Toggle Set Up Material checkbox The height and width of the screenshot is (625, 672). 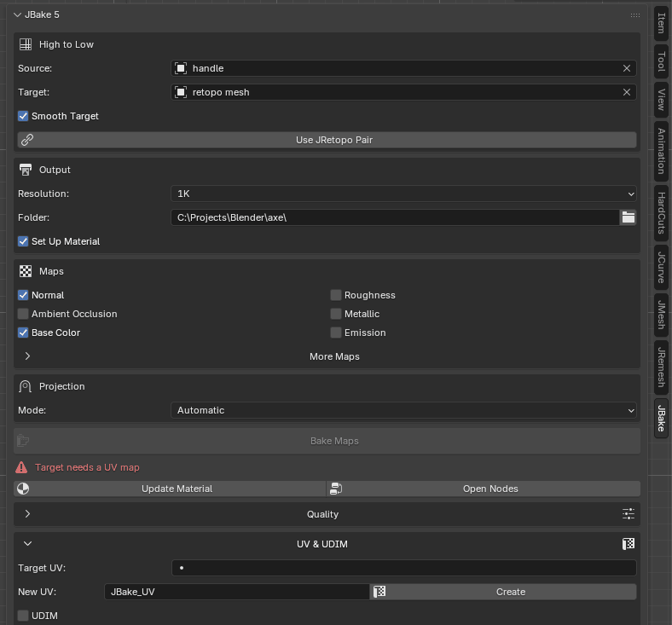[23, 241]
